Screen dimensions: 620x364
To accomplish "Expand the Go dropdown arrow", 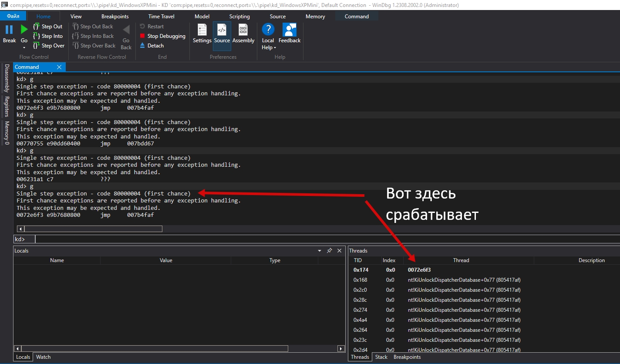I will coord(24,47).
